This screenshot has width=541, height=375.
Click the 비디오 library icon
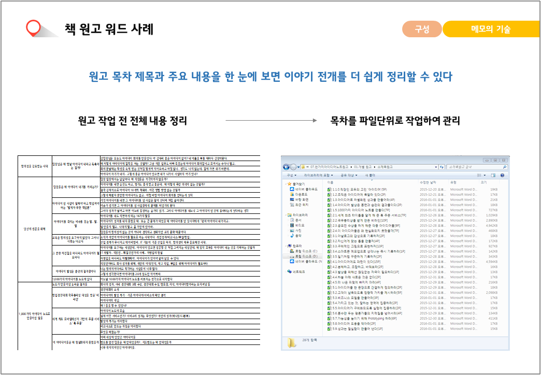click(292, 225)
